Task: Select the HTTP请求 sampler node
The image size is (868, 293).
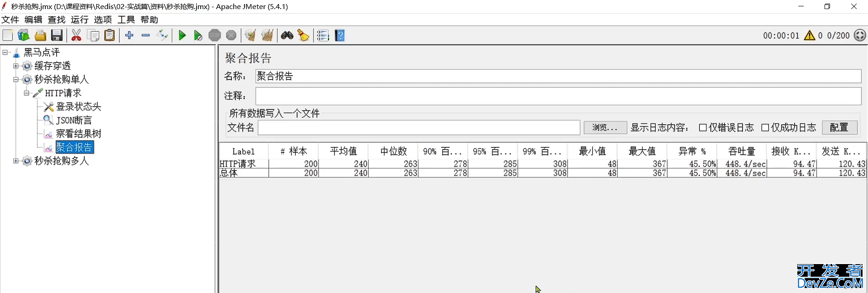Action: [x=63, y=93]
